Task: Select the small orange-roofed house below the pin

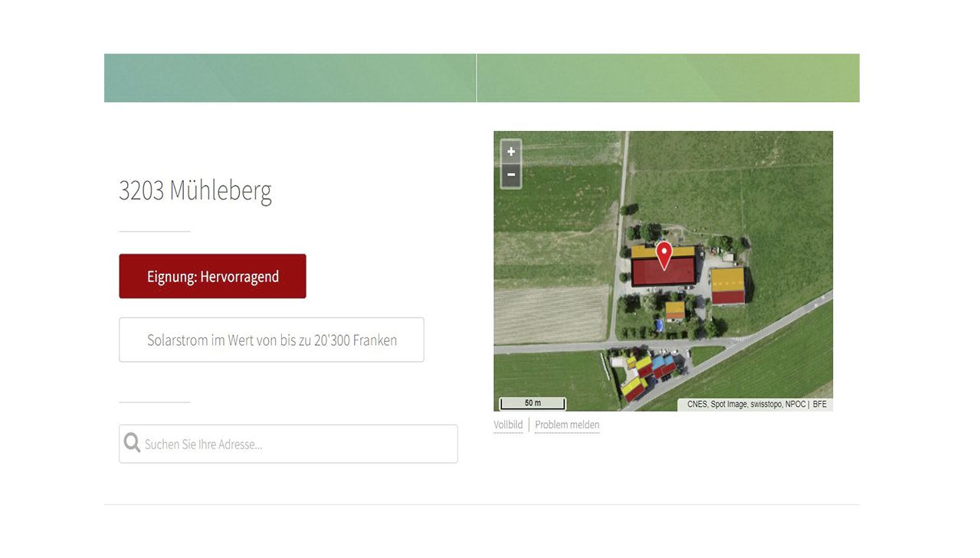Action: point(675,310)
